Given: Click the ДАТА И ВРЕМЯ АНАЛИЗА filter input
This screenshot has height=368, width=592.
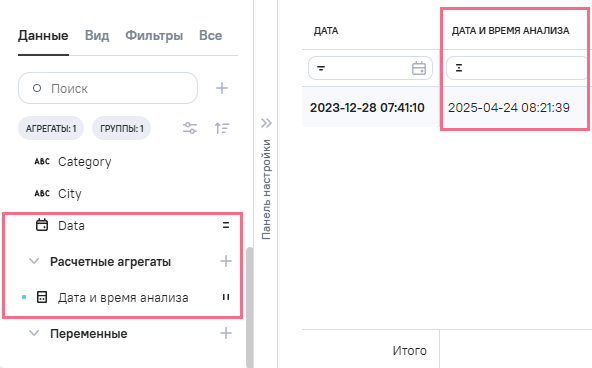Looking at the screenshot, I should coord(517,68).
